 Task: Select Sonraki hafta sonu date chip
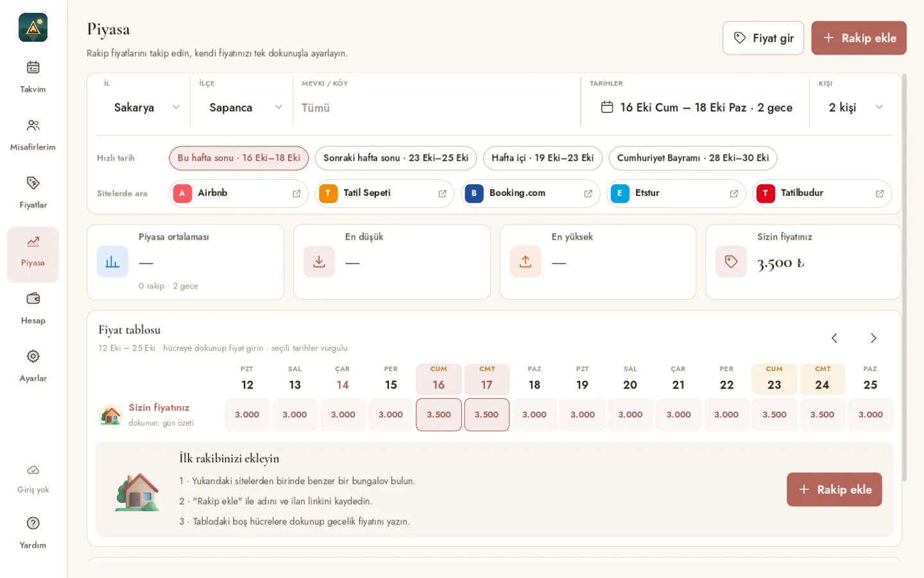tap(396, 158)
